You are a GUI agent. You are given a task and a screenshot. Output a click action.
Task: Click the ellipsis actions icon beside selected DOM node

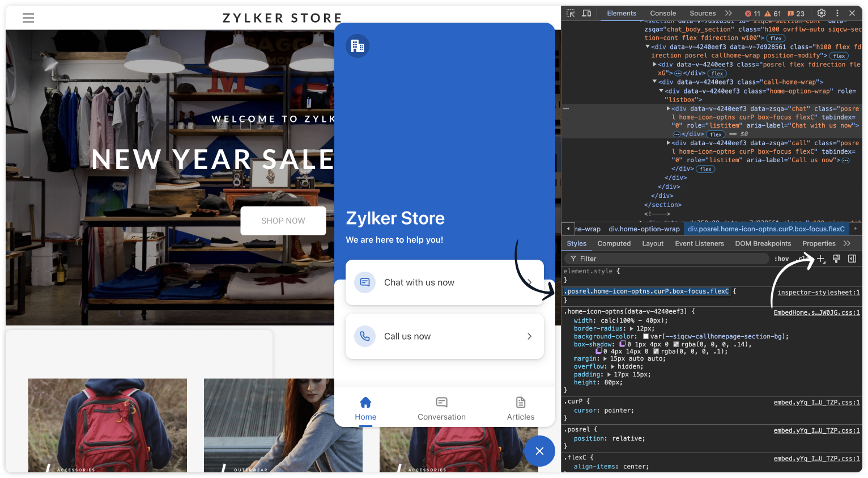[566, 108]
